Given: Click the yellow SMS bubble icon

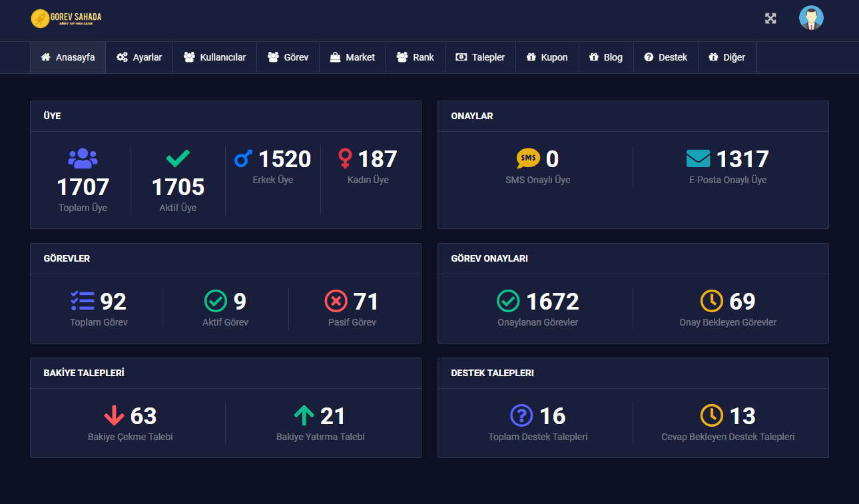Looking at the screenshot, I should (x=528, y=158).
